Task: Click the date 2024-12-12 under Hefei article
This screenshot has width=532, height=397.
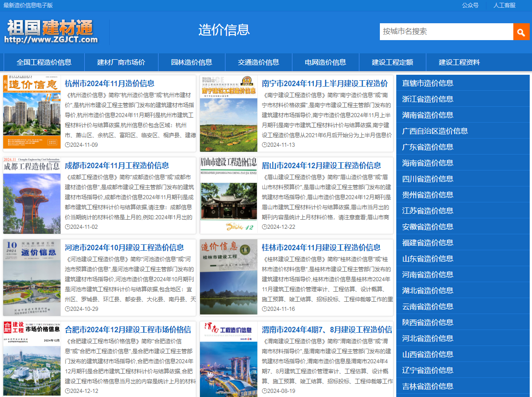Action: (82, 391)
